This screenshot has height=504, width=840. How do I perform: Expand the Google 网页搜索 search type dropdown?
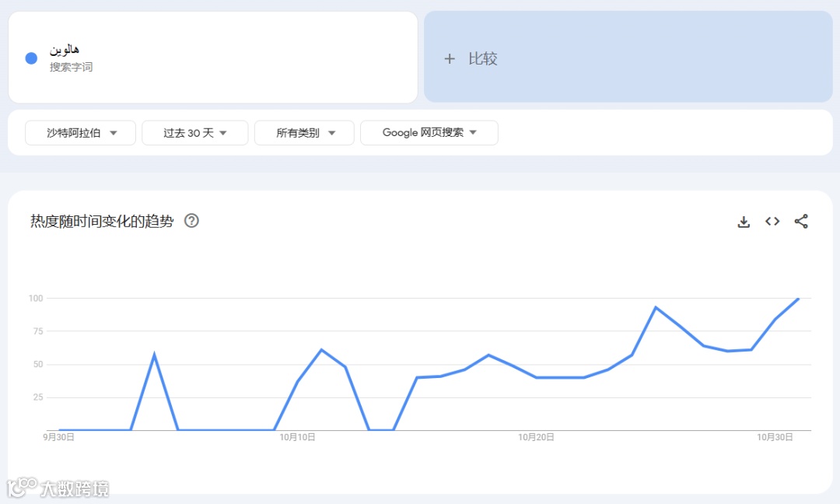[429, 132]
